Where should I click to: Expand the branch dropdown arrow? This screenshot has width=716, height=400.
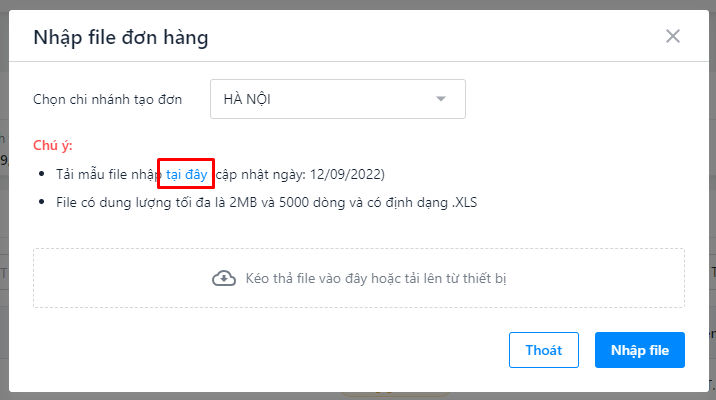(x=441, y=99)
